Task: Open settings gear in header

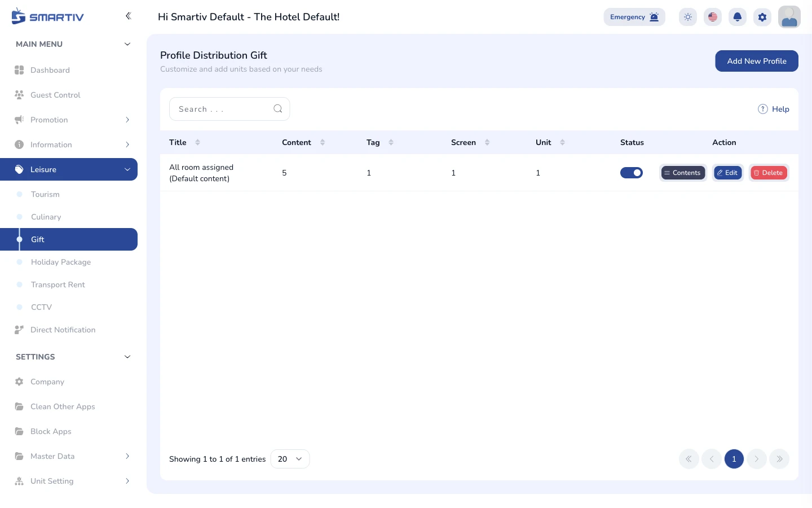Action: point(762,17)
